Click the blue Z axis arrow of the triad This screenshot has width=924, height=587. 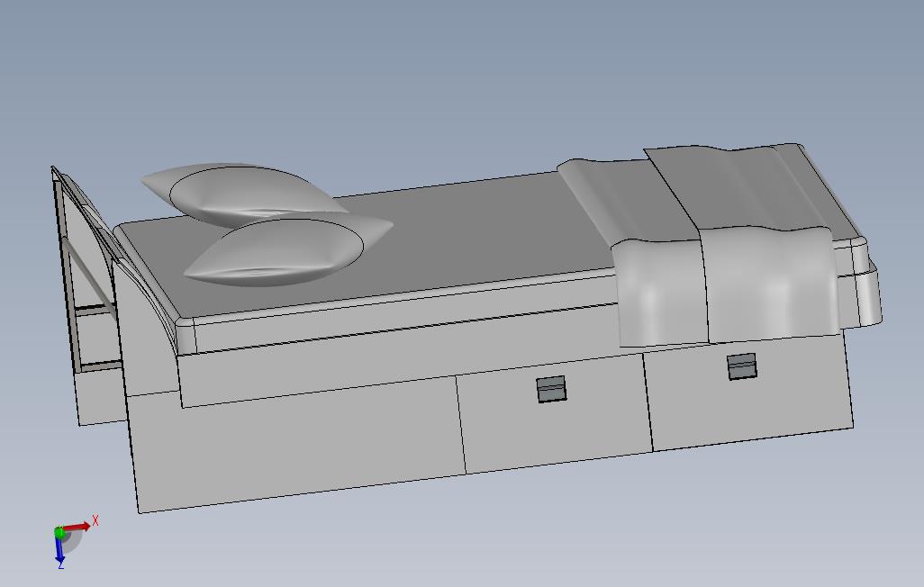59,550
